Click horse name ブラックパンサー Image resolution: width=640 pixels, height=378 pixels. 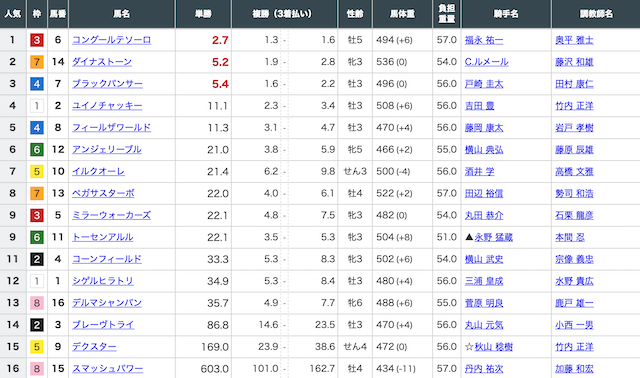(107, 84)
